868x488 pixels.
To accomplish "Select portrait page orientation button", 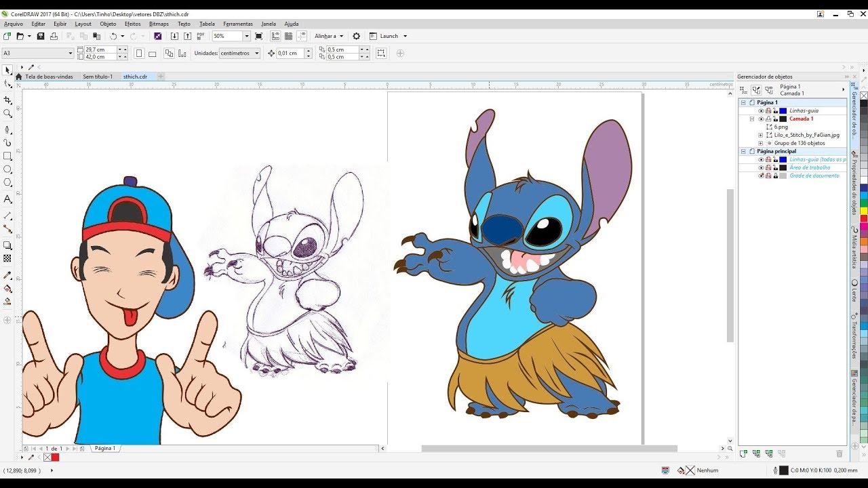I will (x=138, y=53).
